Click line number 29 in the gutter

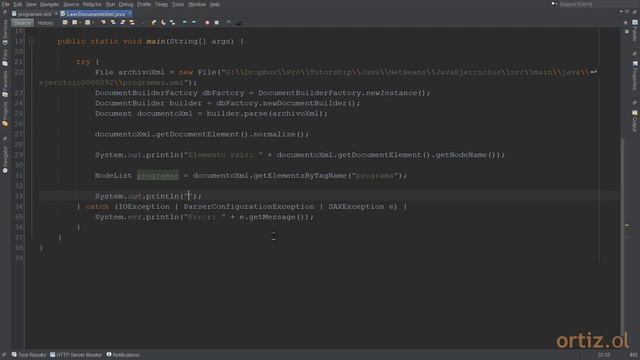[18, 155]
